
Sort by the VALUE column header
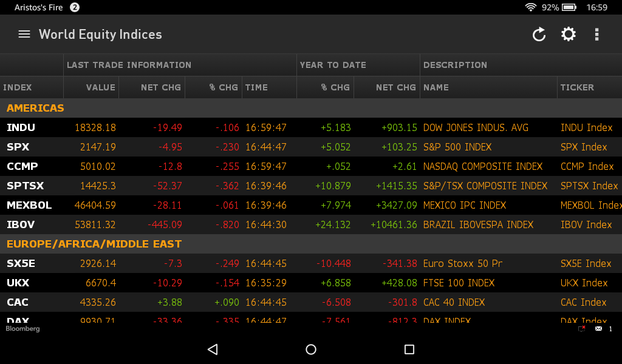coord(100,87)
